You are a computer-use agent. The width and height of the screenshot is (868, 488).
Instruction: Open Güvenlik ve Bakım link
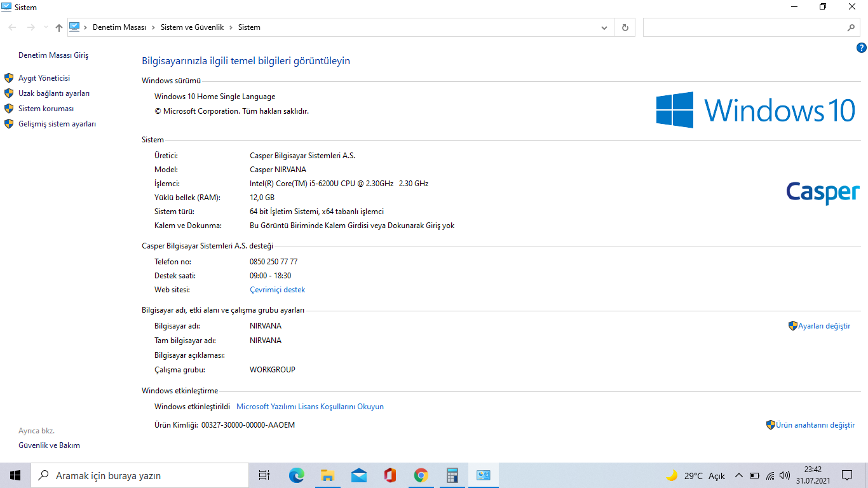point(50,445)
